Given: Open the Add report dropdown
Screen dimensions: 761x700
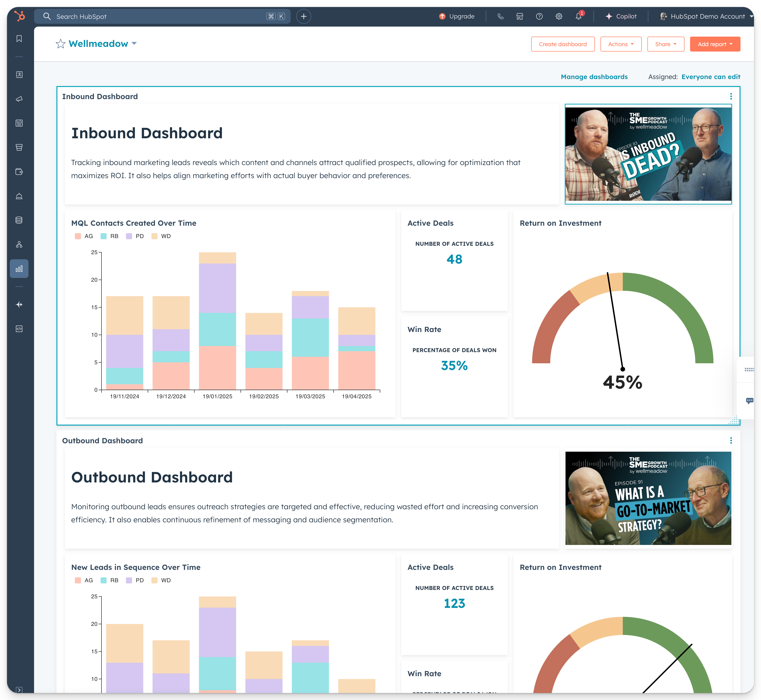Looking at the screenshot, I should 715,44.
